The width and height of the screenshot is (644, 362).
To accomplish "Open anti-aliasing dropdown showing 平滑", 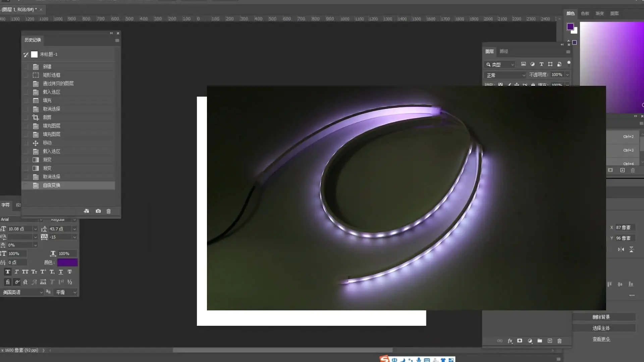I will point(66,292).
